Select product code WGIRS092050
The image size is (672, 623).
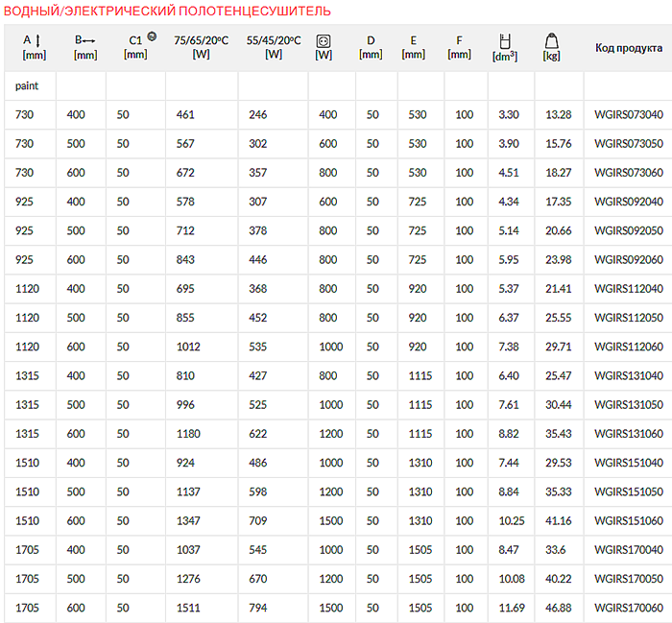click(x=629, y=230)
